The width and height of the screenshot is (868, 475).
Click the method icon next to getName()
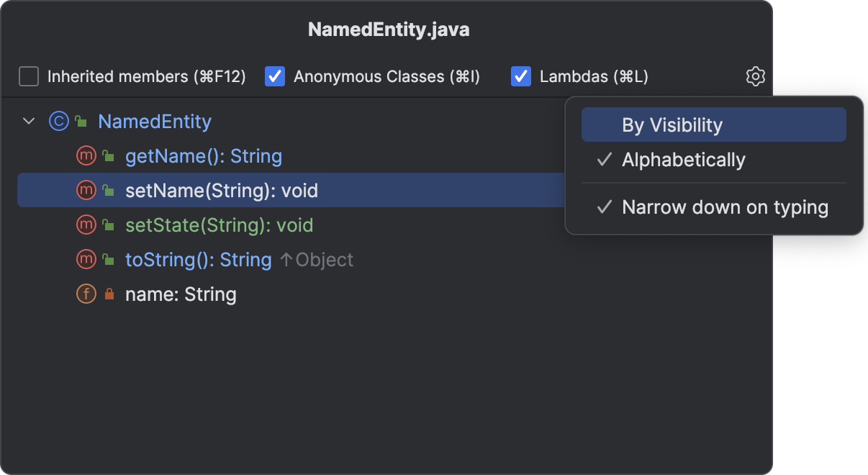click(x=86, y=155)
